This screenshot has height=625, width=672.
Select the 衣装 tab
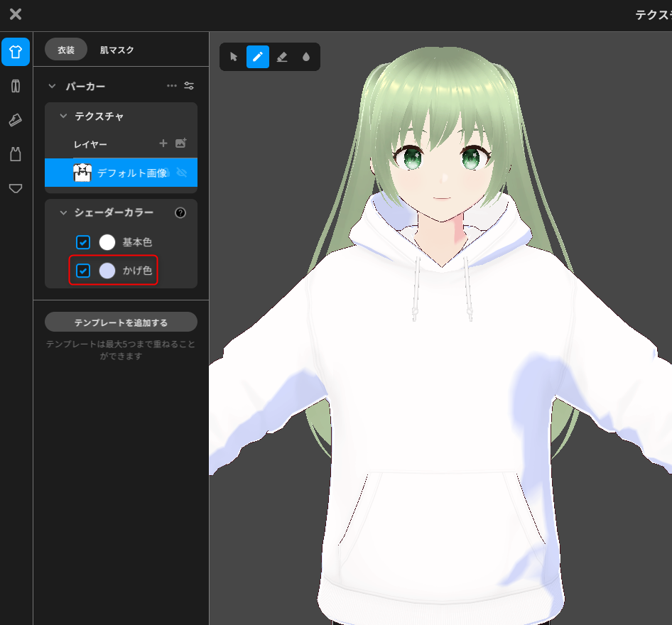click(x=66, y=50)
